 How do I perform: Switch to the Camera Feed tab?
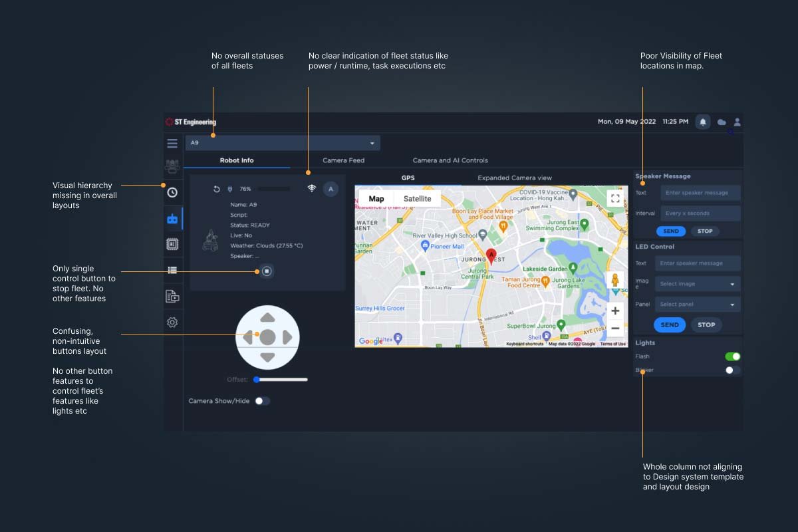click(343, 160)
